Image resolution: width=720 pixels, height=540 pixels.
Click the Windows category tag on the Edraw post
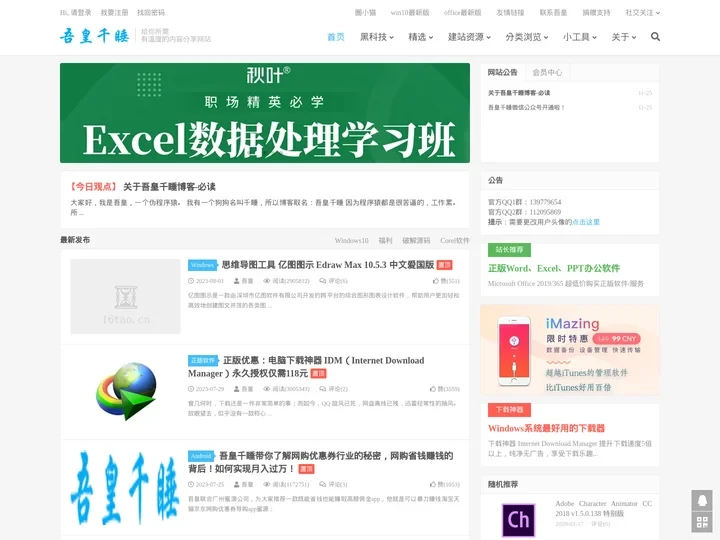[x=202, y=265]
